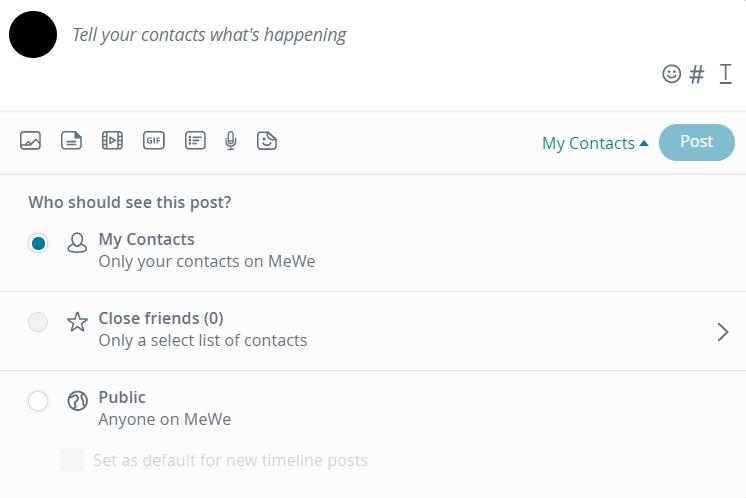Expand Close friends list with the chevron
Screen dimensions: 746x498
point(723,332)
